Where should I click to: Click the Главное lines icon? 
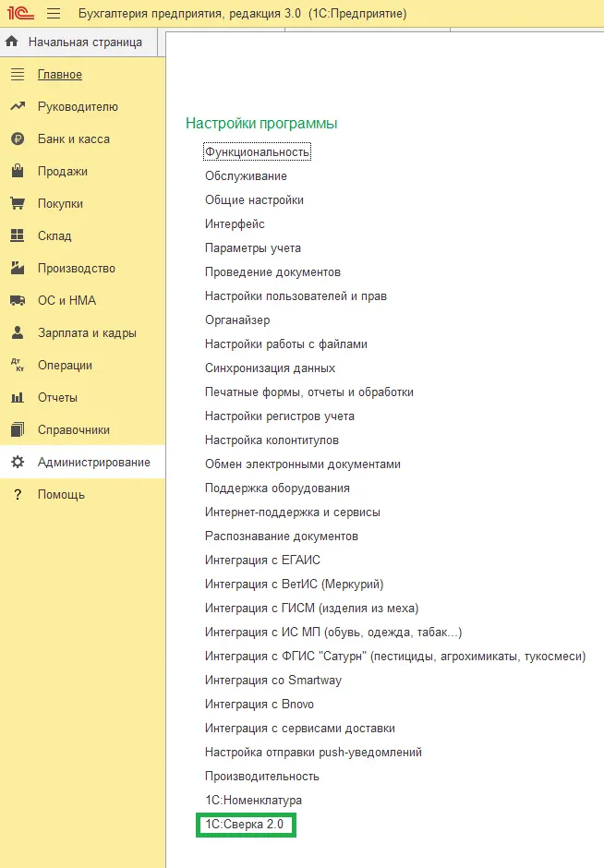(x=18, y=74)
